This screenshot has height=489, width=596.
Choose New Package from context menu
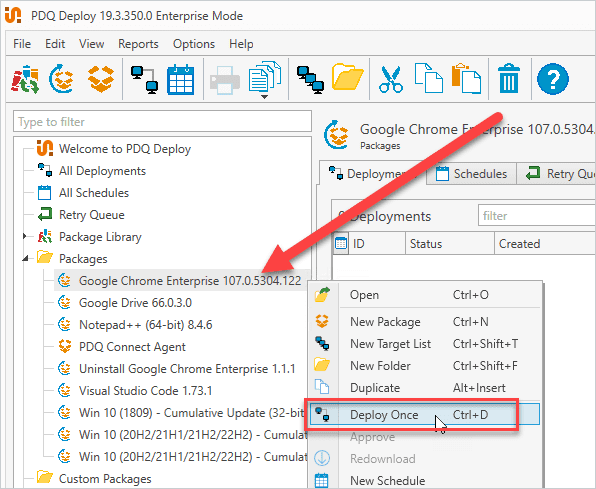tap(425, 322)
